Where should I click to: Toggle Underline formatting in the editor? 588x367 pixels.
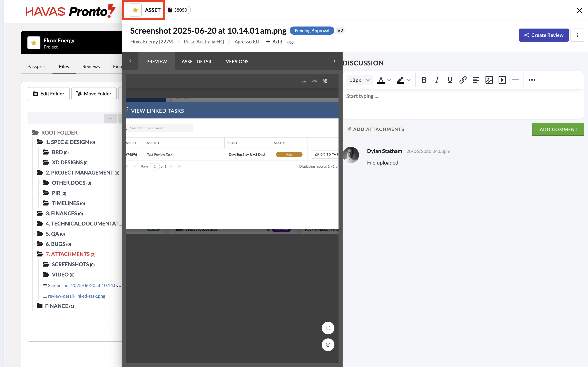pyautogui.click(x=450, y=80)
